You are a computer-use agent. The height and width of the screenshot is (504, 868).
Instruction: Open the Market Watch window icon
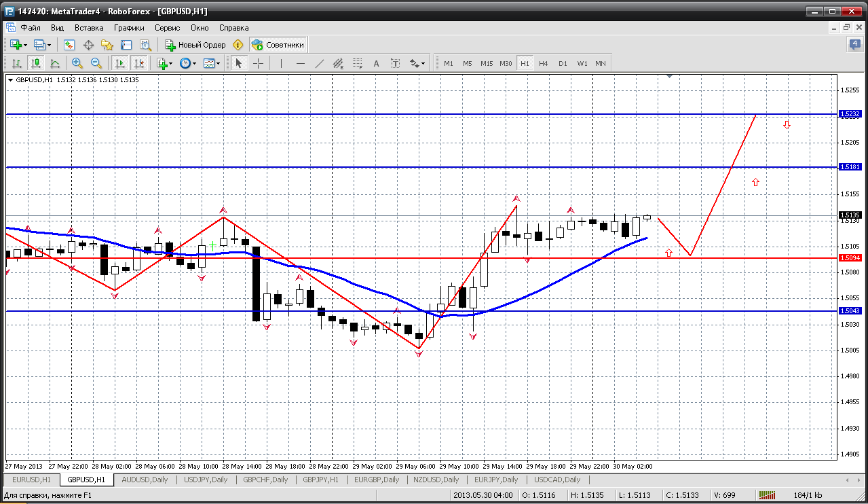coord(69,45)
